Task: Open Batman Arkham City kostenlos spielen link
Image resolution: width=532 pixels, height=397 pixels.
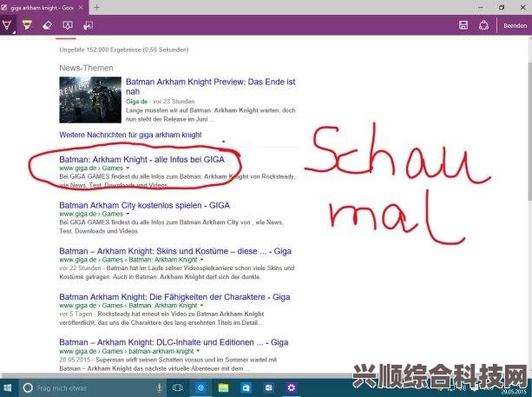Action: click(145, 205)
